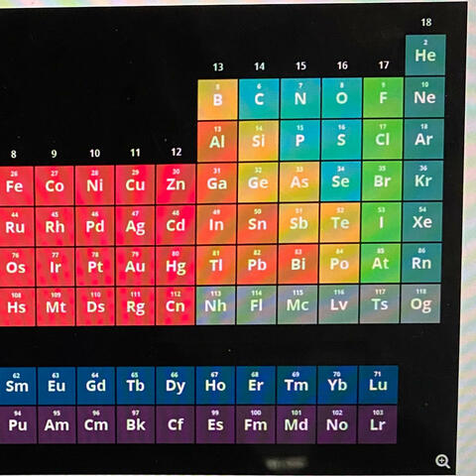
Task: Select the Oganesson (Og) tile
Action: coord(420,303)
